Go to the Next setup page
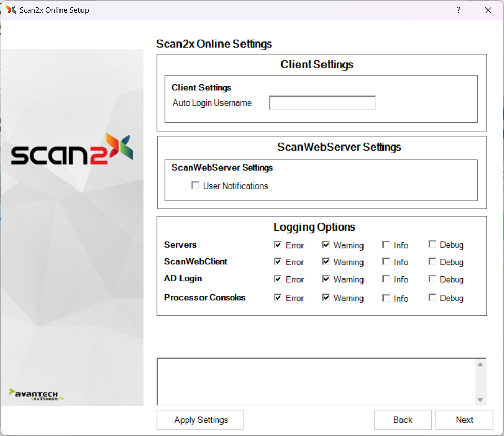Image resolution: width=504 pixels, height=436 pixels. pos(464,420)
